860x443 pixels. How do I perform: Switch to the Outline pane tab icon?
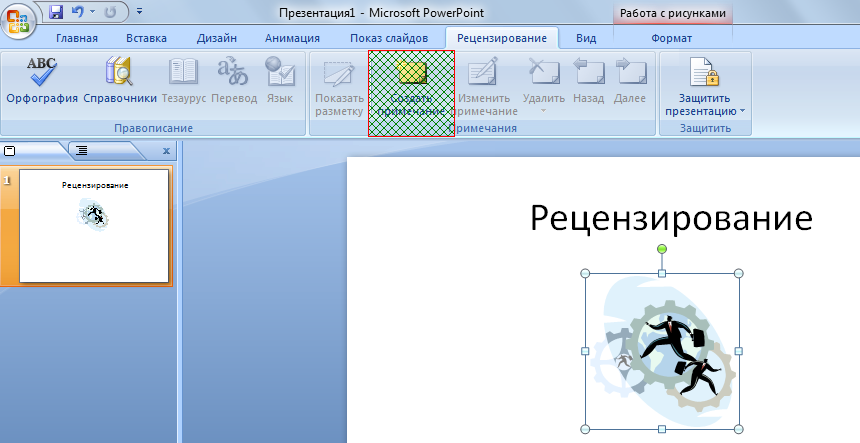tap(81, 151)
